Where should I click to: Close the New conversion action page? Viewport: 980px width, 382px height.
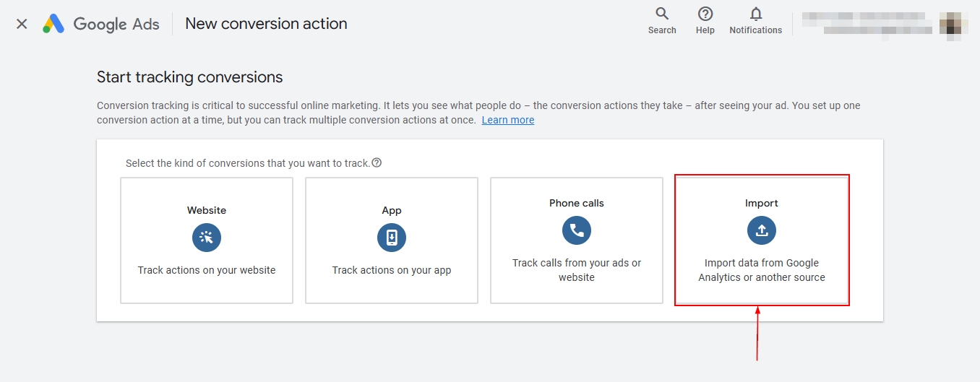tap(22, 24)
